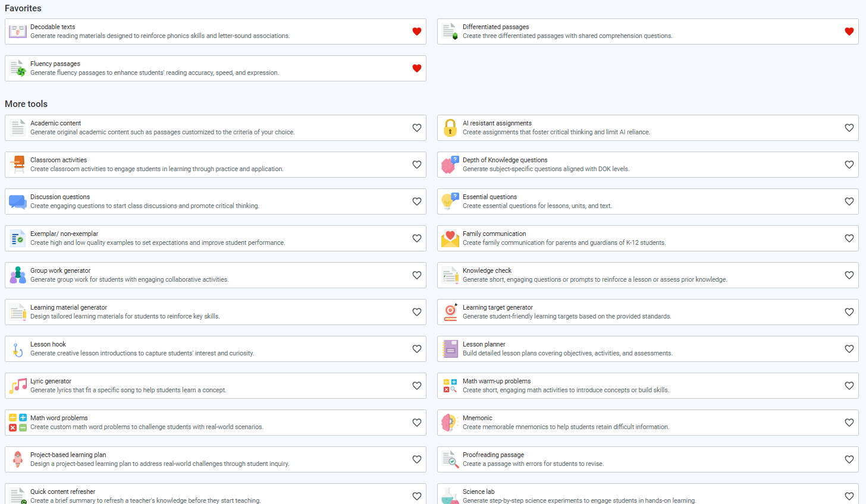Click the Family communication envelope icon

tap(450, 238)
